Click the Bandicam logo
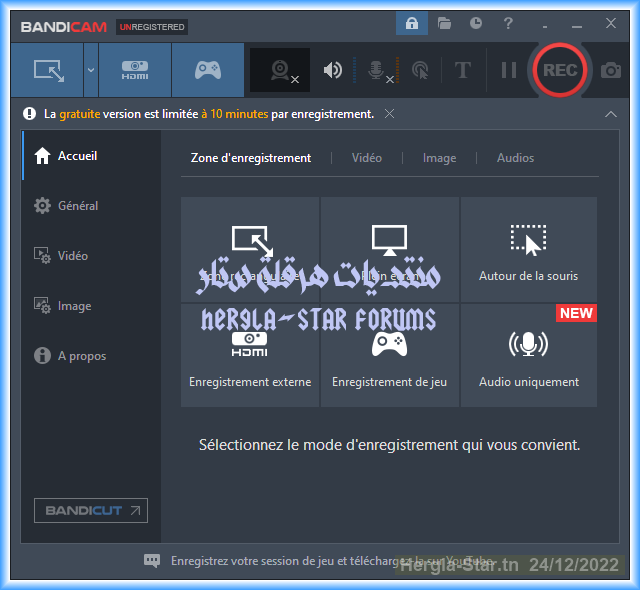The height and width of the screenshot is (590, 640). [x=64, y=27]
